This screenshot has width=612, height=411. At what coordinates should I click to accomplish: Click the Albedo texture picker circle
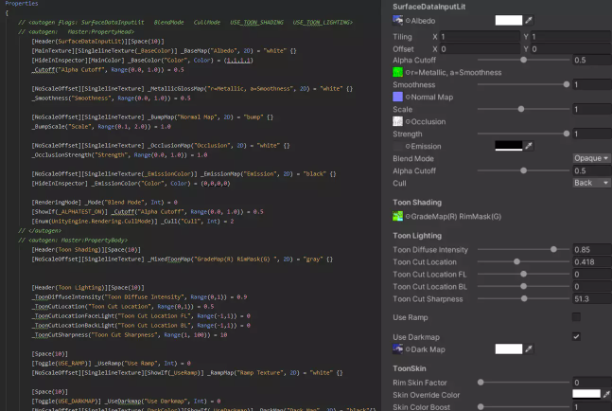(x=408, y=21)
